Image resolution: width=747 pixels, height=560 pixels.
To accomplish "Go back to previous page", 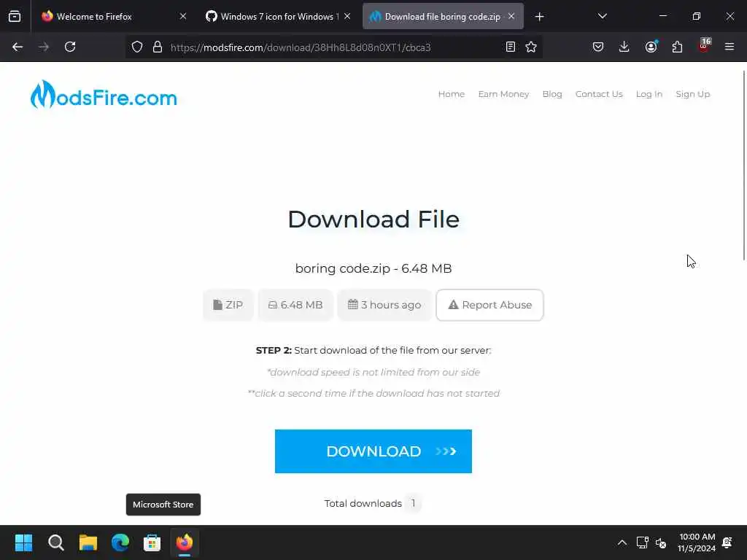I will [18, 47].
